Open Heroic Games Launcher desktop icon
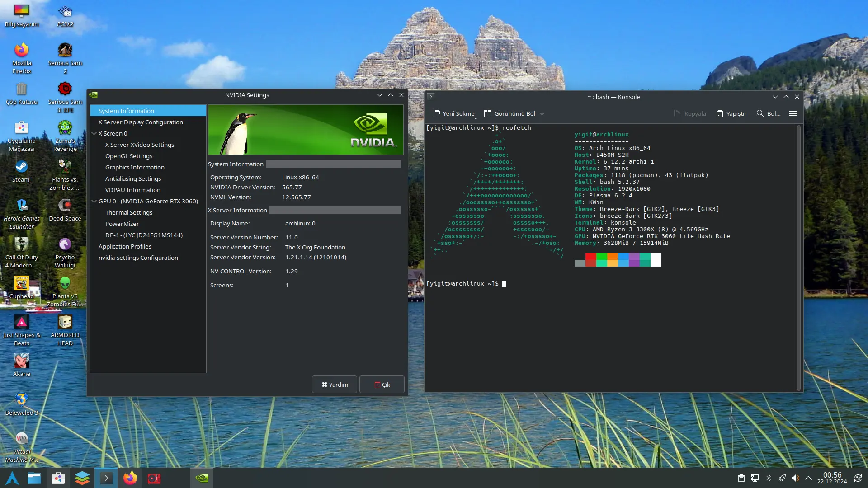The width and height of the screenshot is (868, 488). (x=22, y=214)
